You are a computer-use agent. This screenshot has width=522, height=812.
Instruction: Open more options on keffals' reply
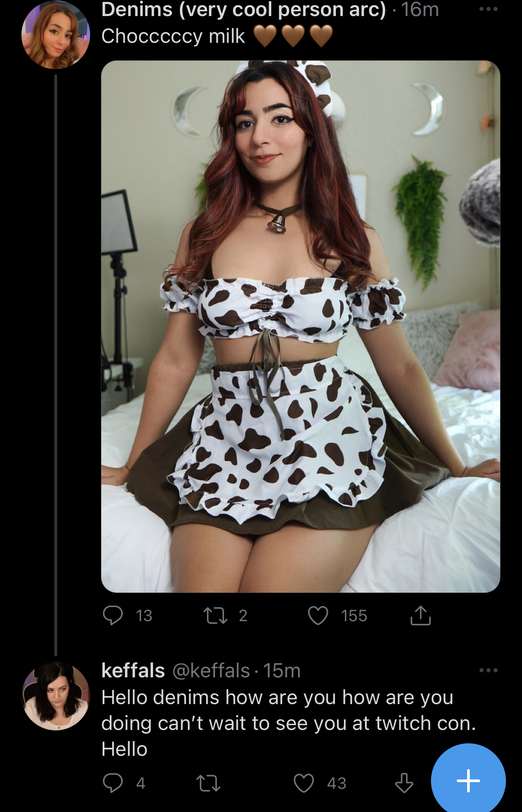point(488,670)
